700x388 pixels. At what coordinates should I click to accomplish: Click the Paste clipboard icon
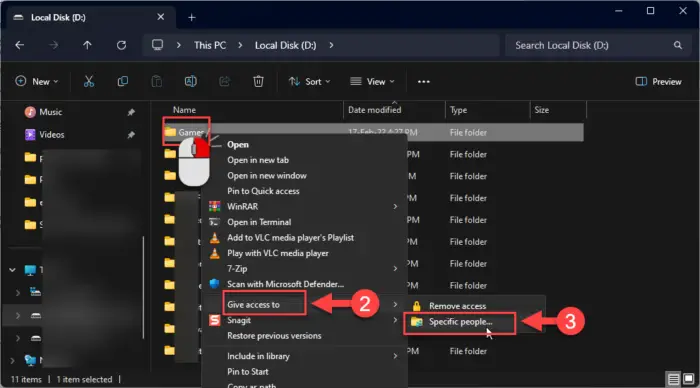click(x=156, y=81)
